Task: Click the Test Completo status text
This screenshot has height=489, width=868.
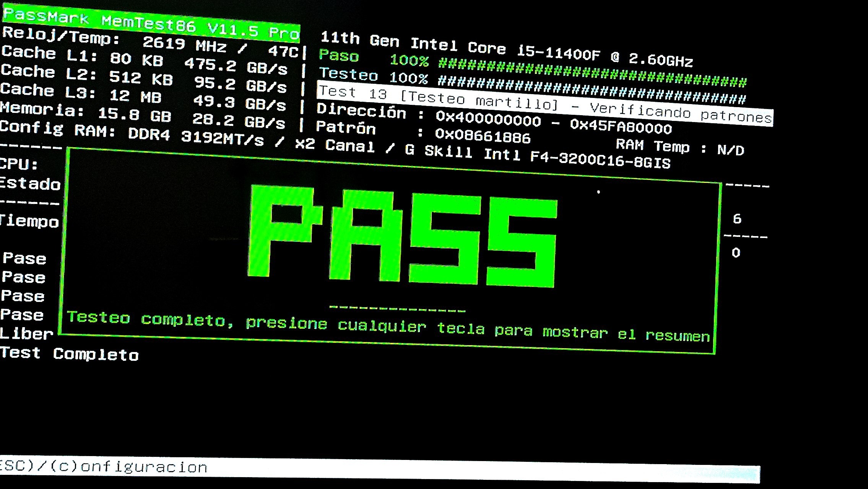Action: coord(69,354)
